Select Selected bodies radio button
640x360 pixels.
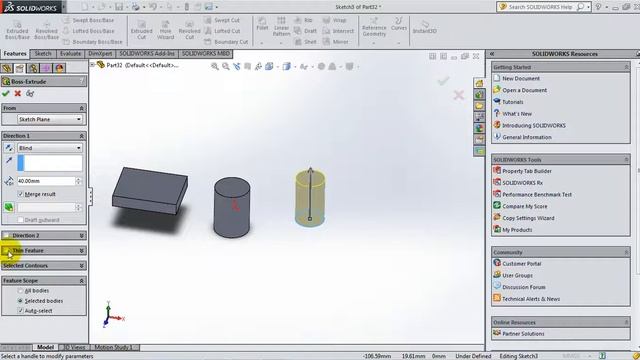[20, 301]
